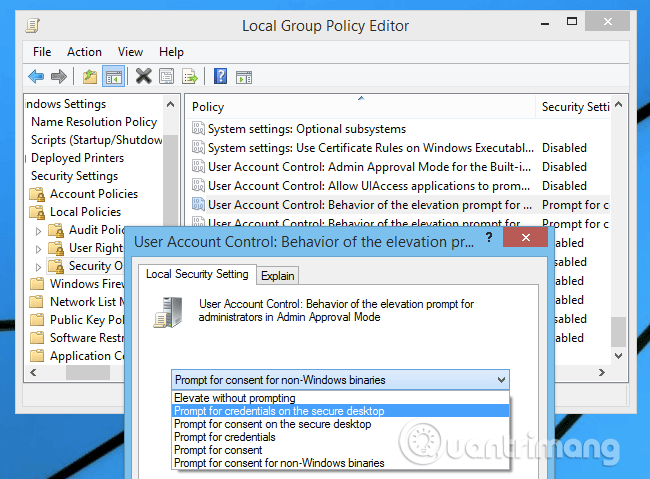The width and height of the screenshot is (650, 479).
Task: Switch to the Explain tab
Action: 278,276
